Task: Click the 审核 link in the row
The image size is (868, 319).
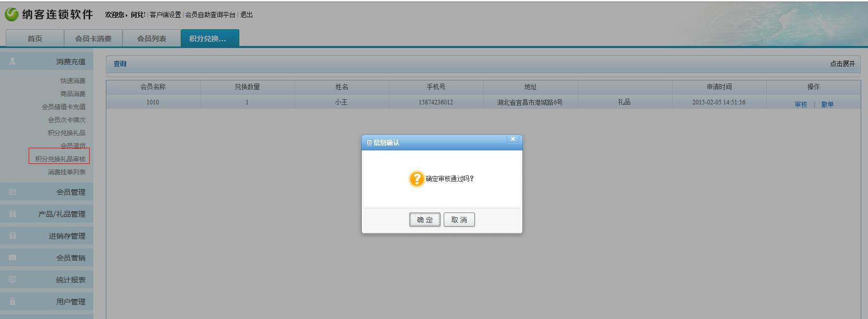Action: click(x=801, y=104)
